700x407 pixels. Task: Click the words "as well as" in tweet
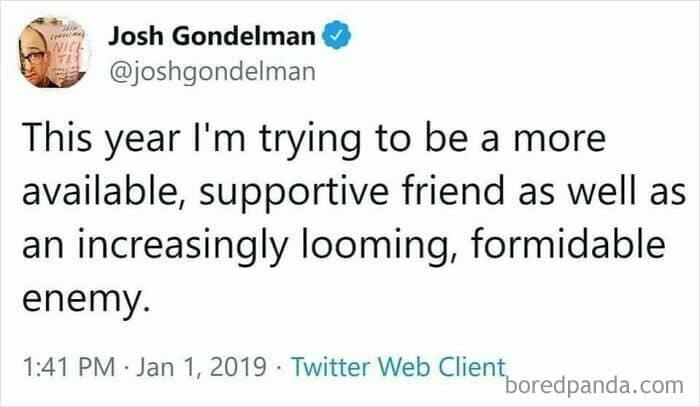pos(602,191)
